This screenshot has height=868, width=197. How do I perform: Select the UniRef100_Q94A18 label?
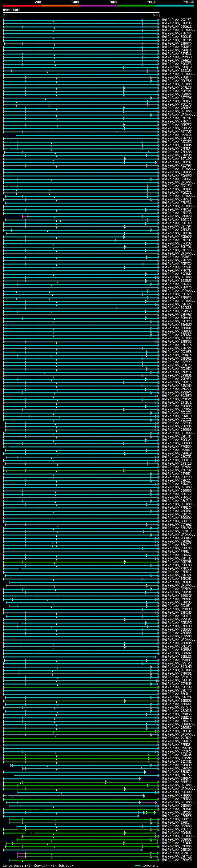pos(177,60)
